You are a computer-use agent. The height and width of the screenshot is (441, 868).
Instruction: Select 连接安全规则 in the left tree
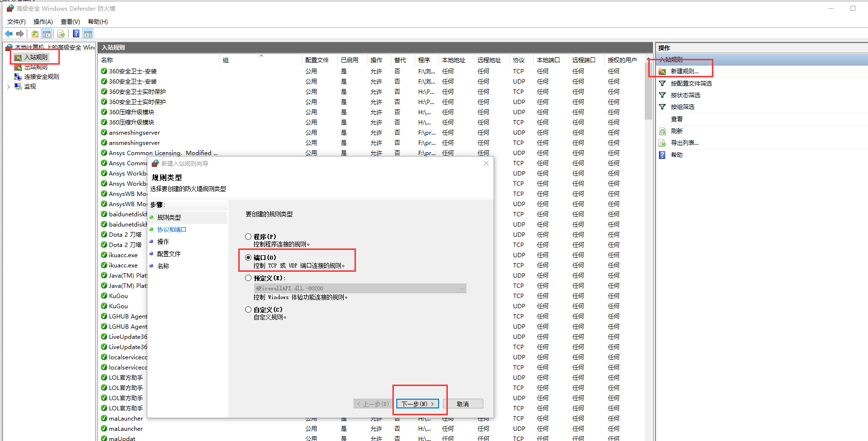click(x=42, y=77)
